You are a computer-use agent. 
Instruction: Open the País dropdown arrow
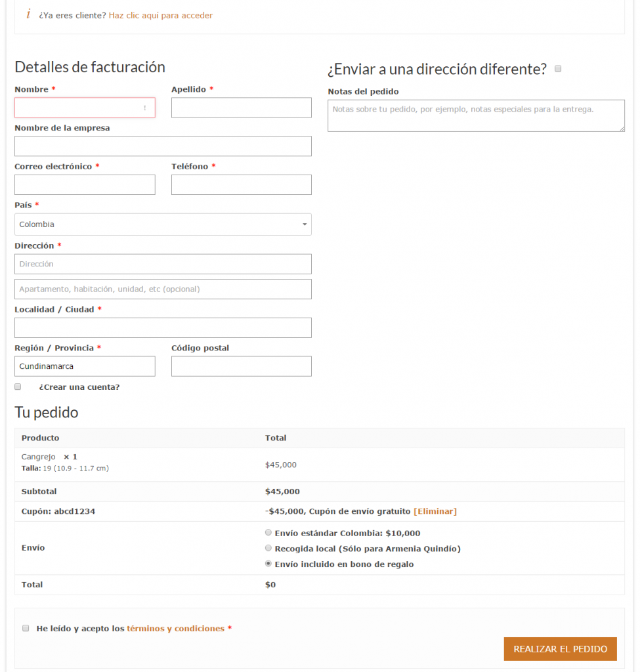[x=305, y=224]
